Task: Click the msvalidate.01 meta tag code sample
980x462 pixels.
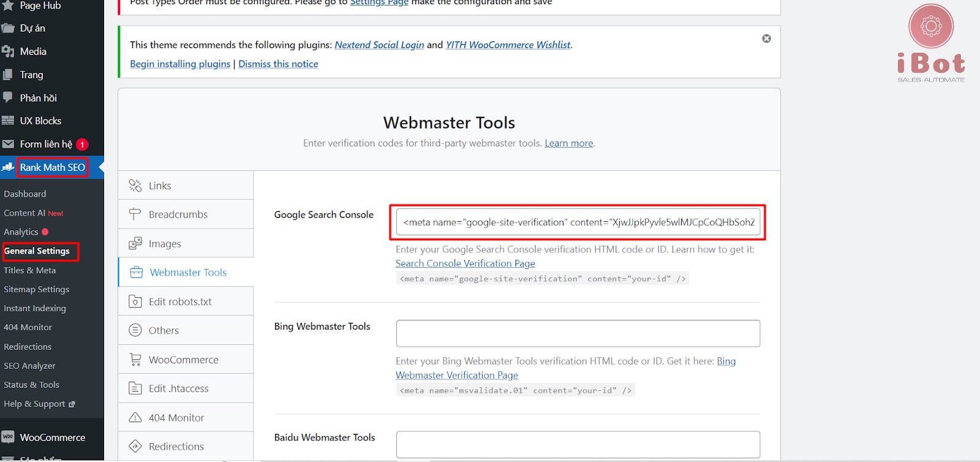Action: (x=516, y=390)
